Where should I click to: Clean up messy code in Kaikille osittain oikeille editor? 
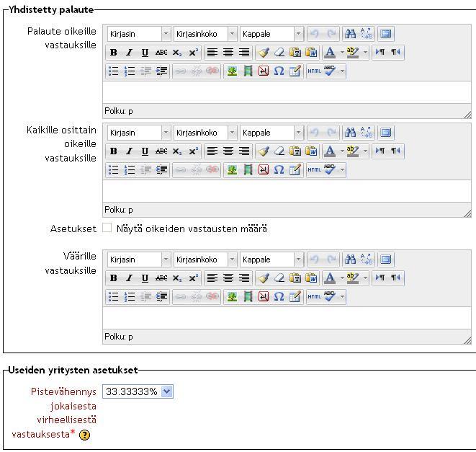(x=264, y=151)
